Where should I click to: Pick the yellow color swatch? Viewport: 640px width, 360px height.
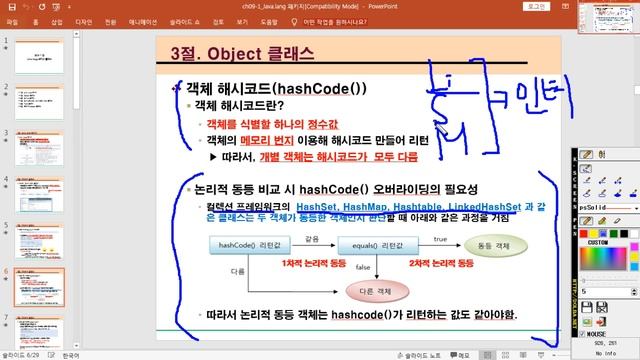coord(593,233)
